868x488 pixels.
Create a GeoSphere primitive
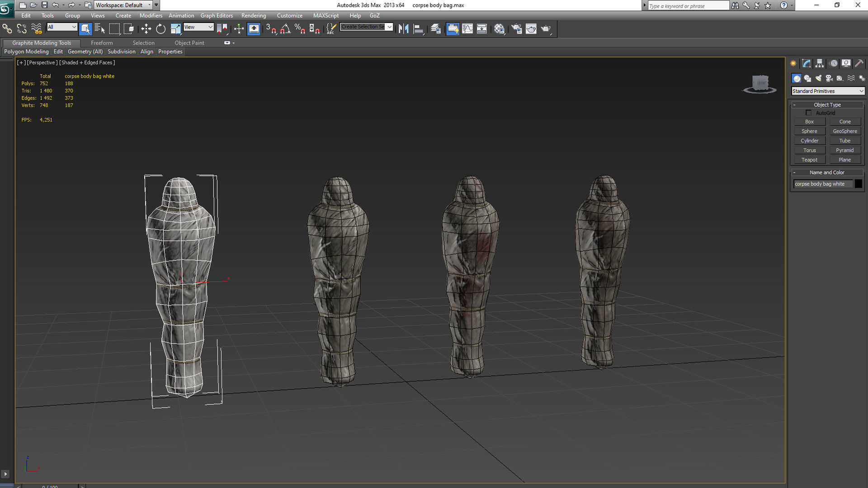tap(844, 131)
